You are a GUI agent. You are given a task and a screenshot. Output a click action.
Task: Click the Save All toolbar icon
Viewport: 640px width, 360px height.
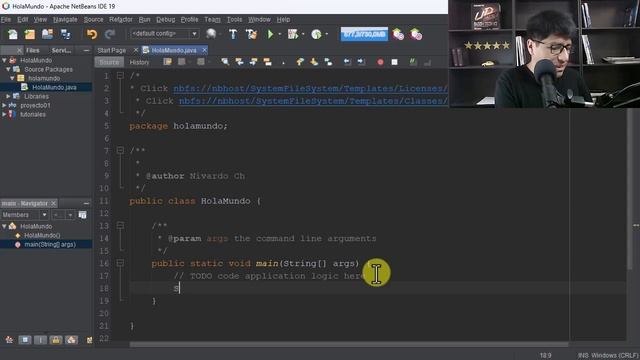[65, 34]
